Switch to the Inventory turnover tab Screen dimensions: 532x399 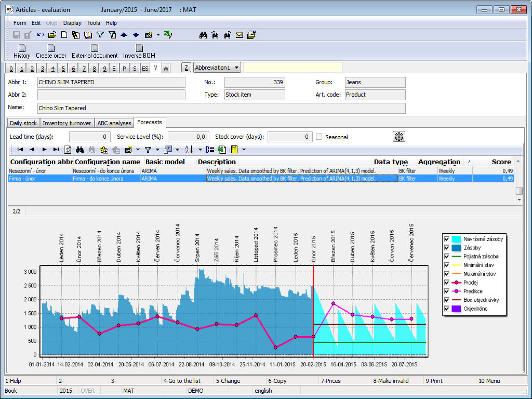click(x=67, y=123)
